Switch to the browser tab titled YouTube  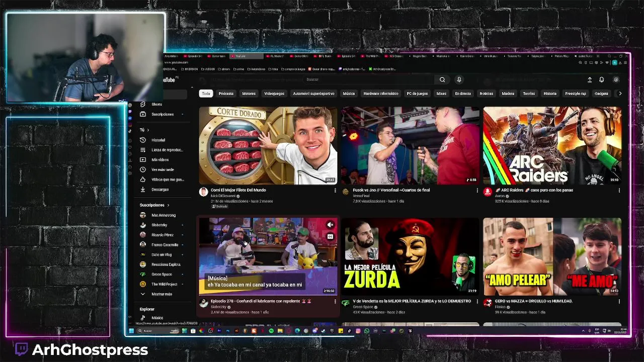click(246, 56)
